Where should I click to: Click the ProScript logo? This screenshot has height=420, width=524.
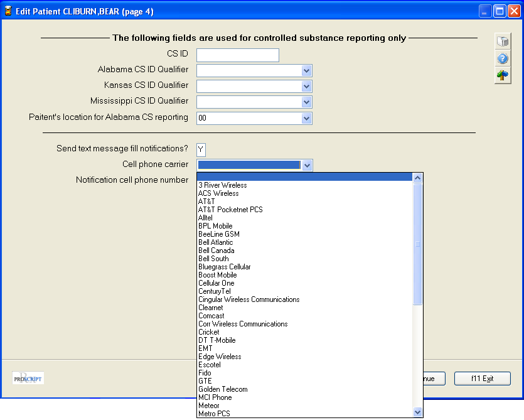[28, 378]
